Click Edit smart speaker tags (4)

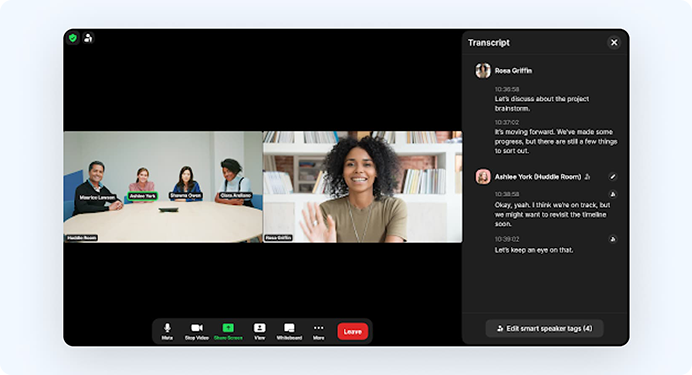pos(545,328)
